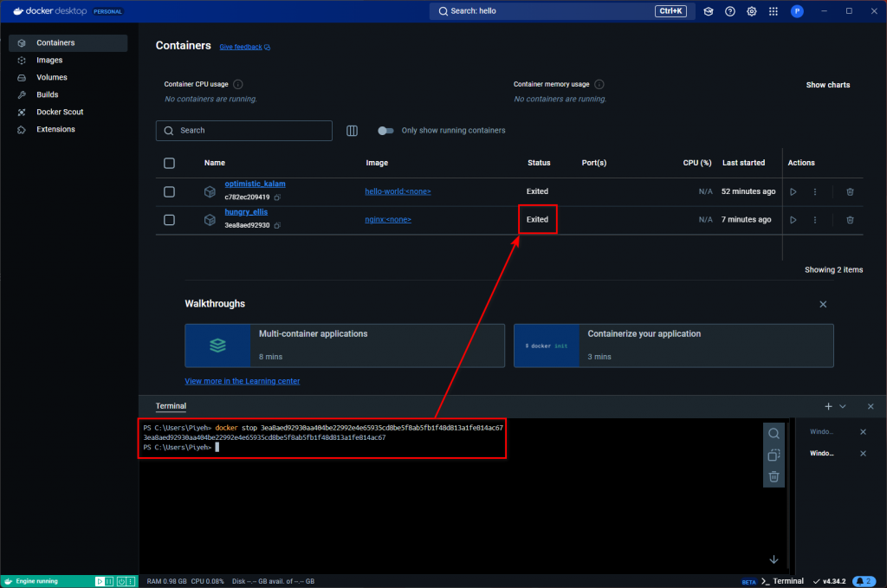887x588 pixels.
Task: Open engine more options (three dots) menu
Action: (x=132, y=581)
